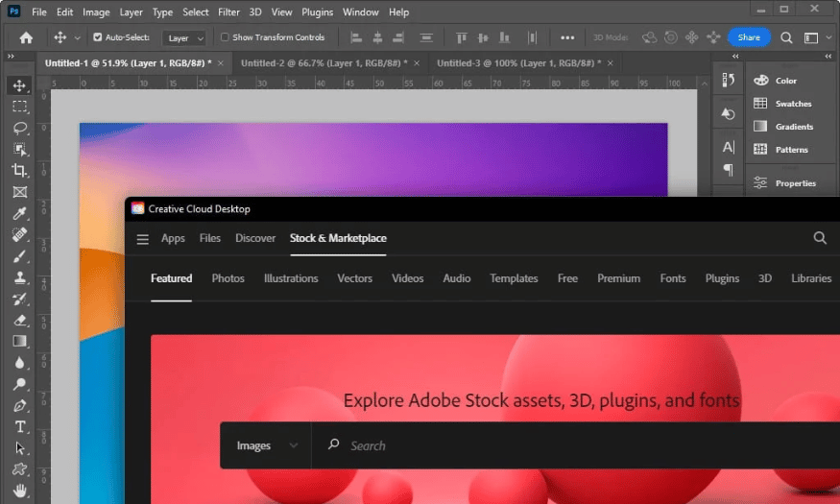The image size is (840, 504).
Task: Click align horizontal centers icon
Action: pyautogui.click(x=377, y=37)
